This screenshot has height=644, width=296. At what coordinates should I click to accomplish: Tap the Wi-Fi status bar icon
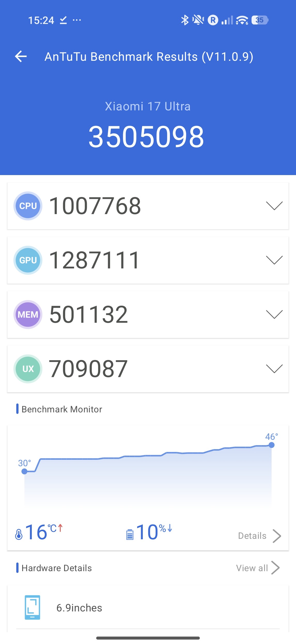pyautogui.click(x=242, y=20)
